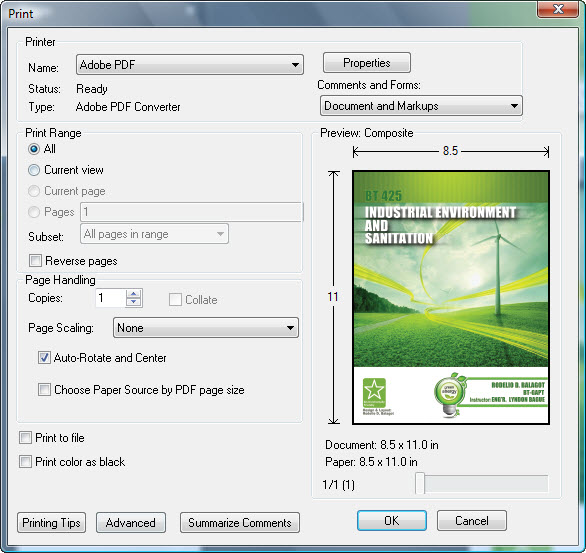Check the Print to file option

pyautogui.click(x=25, y=438)
